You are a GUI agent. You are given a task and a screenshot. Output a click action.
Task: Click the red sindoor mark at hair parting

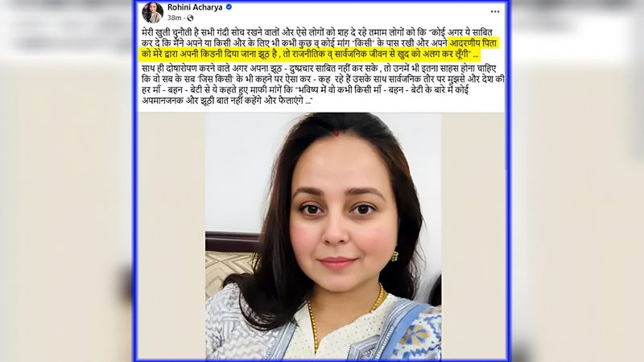tap(336, 133)
